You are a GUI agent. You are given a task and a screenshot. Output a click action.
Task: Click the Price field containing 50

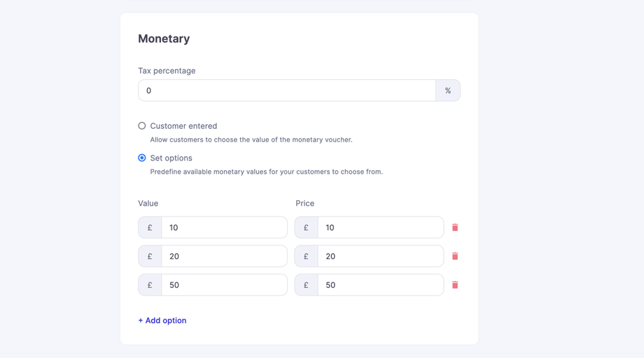380,285
